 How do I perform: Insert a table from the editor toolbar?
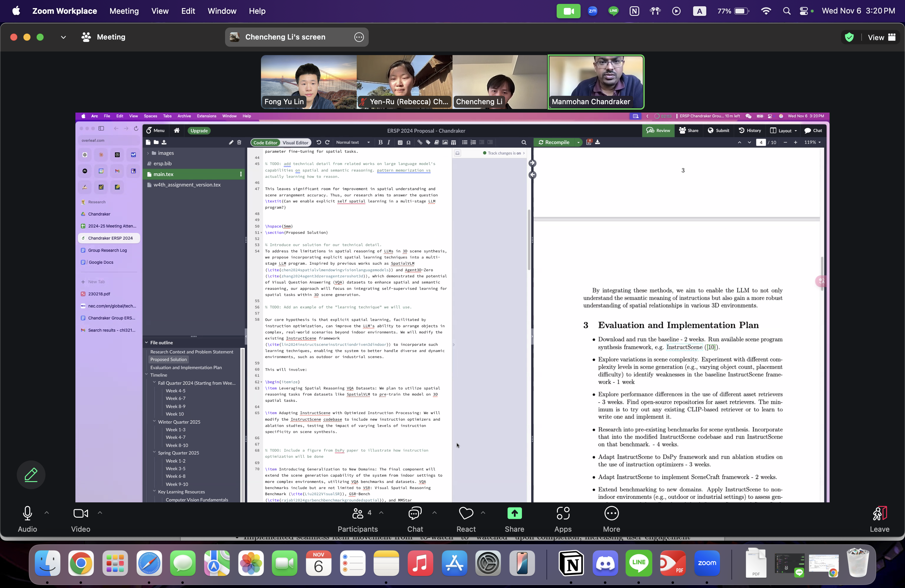pyautogui.click(x=454, y=142)
